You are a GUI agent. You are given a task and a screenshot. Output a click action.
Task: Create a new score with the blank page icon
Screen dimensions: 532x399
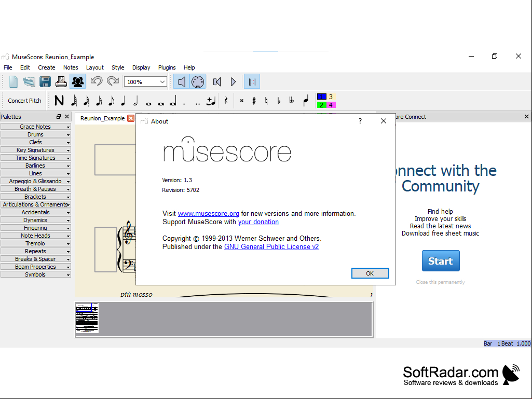point(13,82)
